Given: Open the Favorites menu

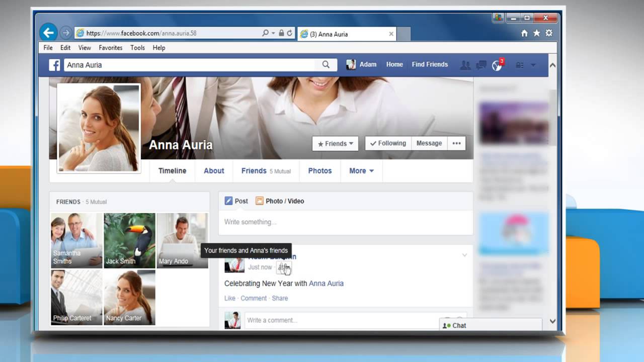Looking at the screenshot, I should (x=111, y=48).
